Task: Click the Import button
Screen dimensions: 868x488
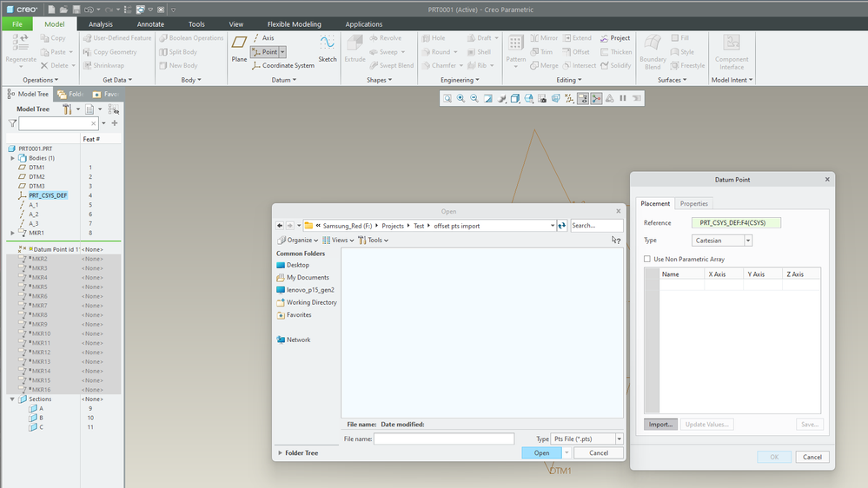Action: tap(660, 425)
